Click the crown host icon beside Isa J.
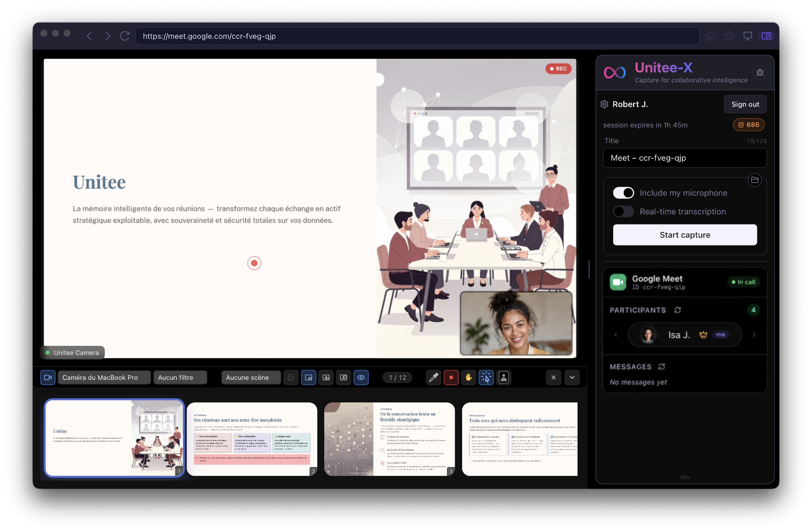Screen dimensions: 812x532 pyautogui.click(x=703, y=335)
